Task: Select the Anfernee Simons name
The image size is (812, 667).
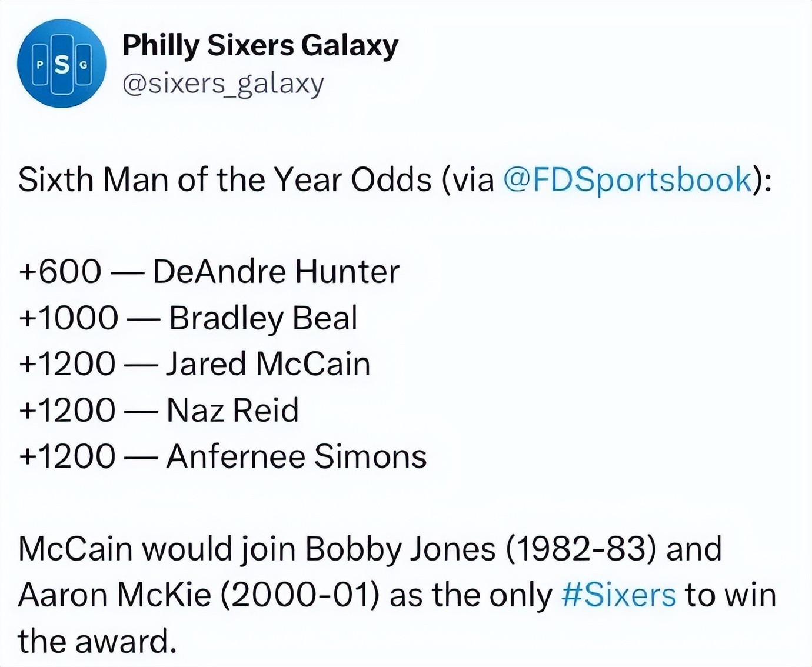Action: [297, 456]
